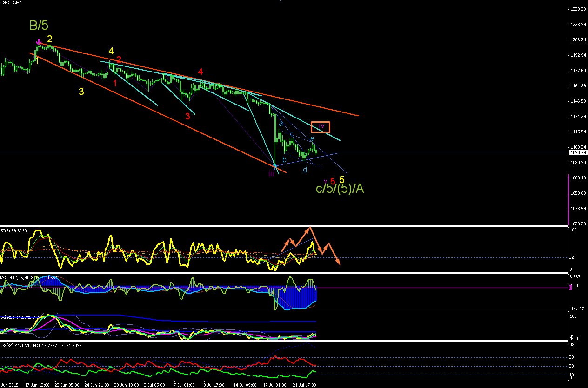Screen dimensions: 588x388
Task: Click the +DI:13.7367 value in ADX panel
Action: click(44, 346)
